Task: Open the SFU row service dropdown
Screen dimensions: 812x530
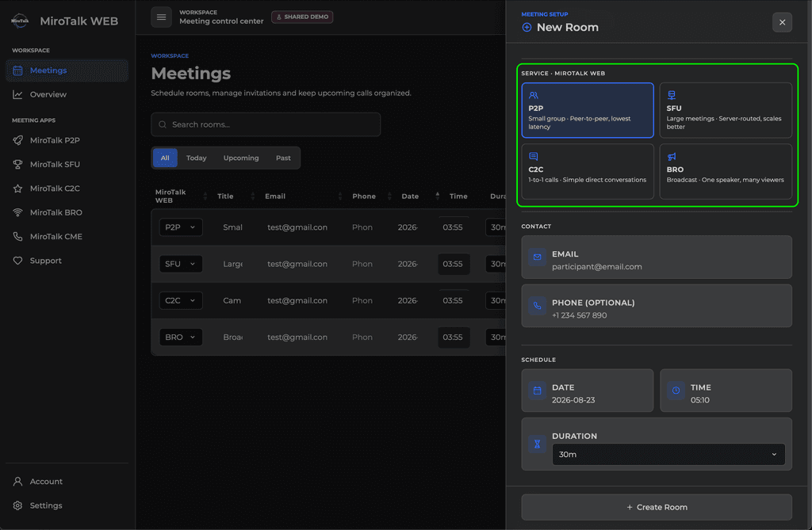Action: click(180, 264)
